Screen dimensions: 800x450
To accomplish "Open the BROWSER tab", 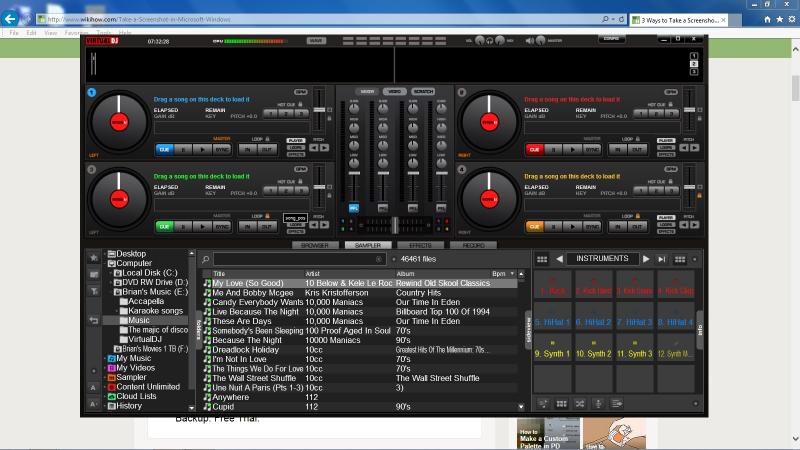I will click(315, 245).
